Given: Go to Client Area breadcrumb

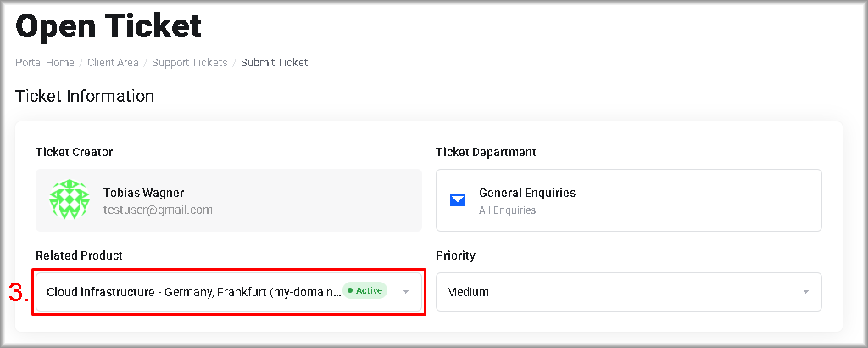Looking at the screenshot, I should pos(113,63).
